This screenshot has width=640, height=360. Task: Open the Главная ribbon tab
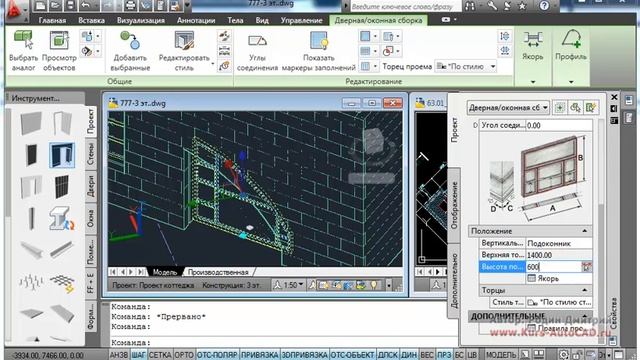52,20
